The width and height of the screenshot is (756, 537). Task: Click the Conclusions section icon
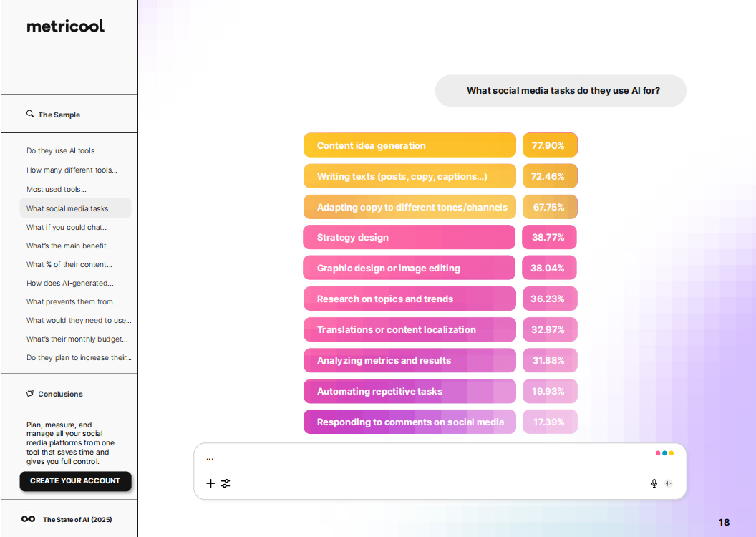[30, 393]
